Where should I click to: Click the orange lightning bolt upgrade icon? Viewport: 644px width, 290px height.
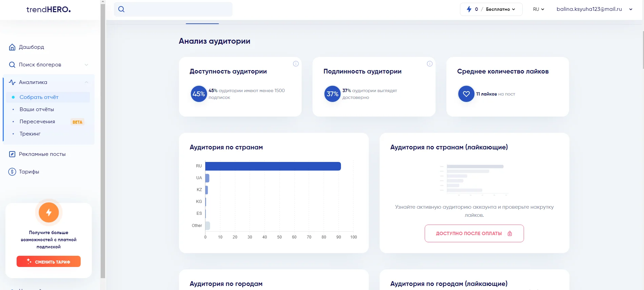(49, 212)
